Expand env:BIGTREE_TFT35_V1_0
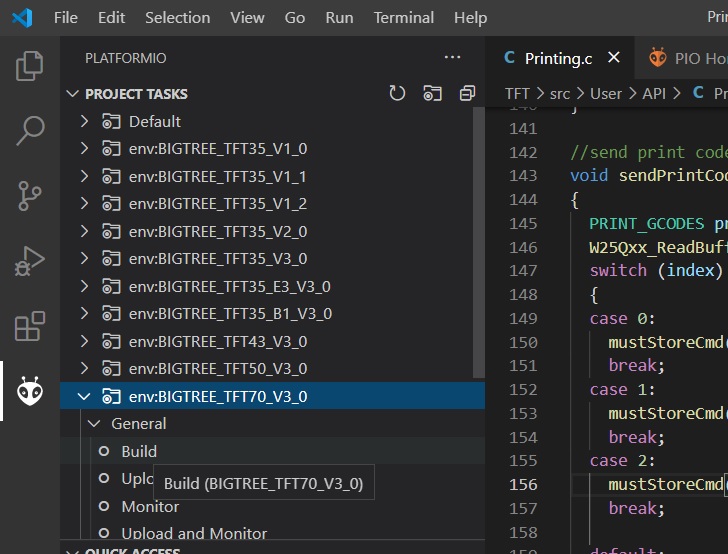The width and height of the screenshot is (728, 554). 84,149
